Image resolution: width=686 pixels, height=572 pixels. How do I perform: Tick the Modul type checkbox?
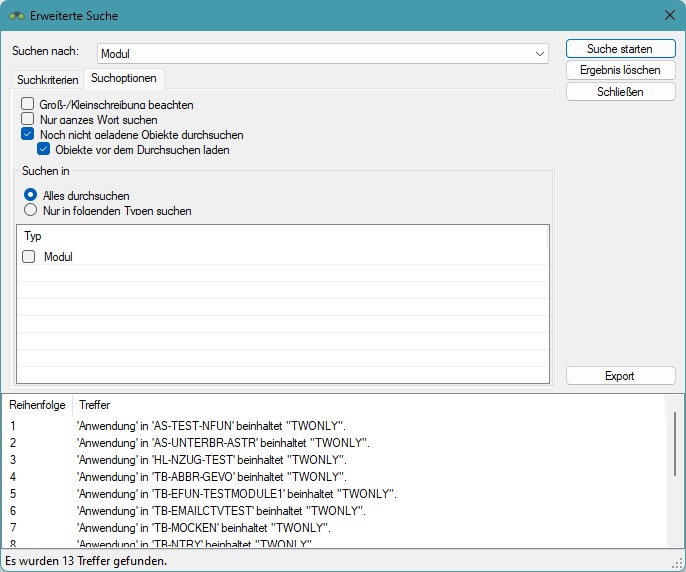[x=29, y=257]
